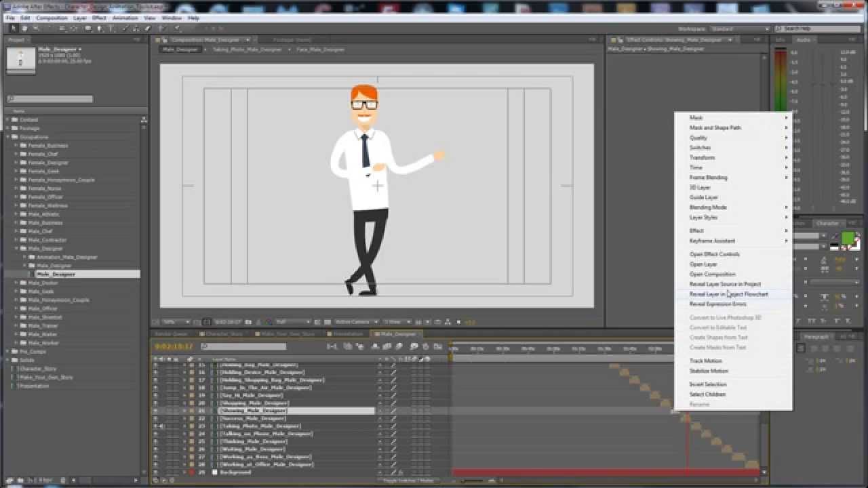This screenshot has height=488, width=868.
Task: Open the Workspace Standard dropdown
Action: click(740, 29)
